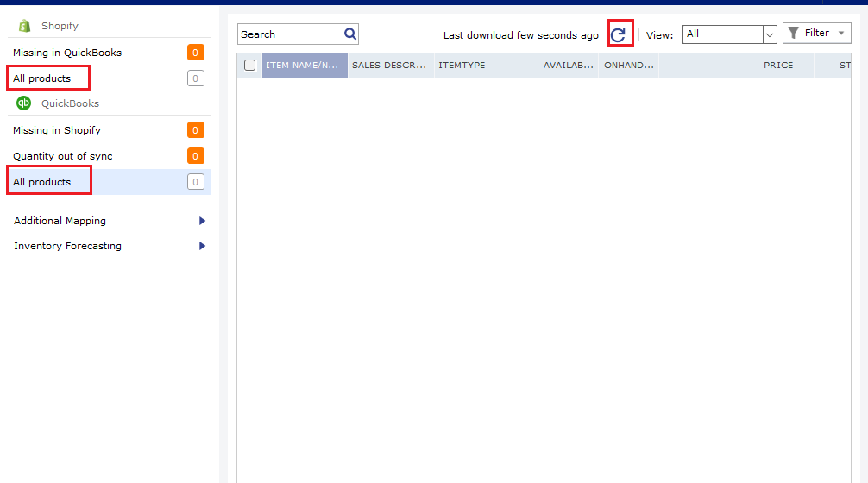The width and height of the screenshot is (868, 483).
Task: Click 'Last download few seconds ago' text
Action: (x=521, y=35)
